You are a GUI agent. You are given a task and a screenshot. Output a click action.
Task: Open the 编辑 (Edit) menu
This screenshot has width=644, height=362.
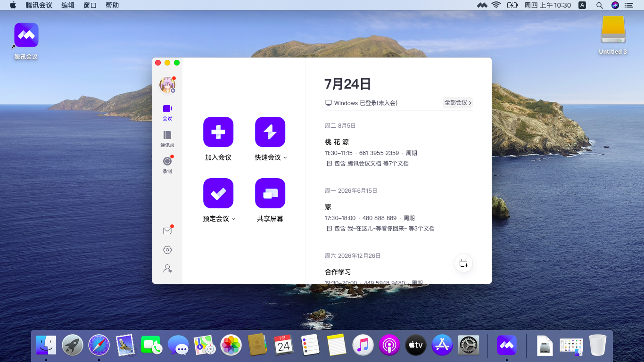[68, 5]
